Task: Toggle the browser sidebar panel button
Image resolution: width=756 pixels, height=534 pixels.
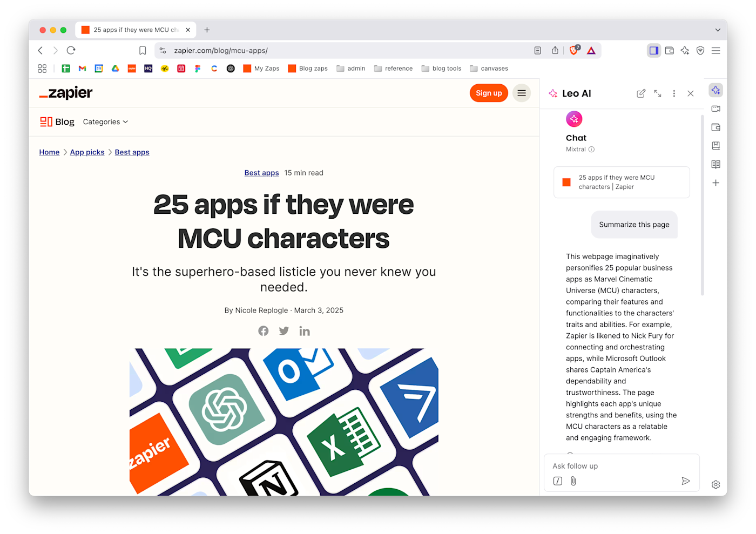Action: coord(654,50)
